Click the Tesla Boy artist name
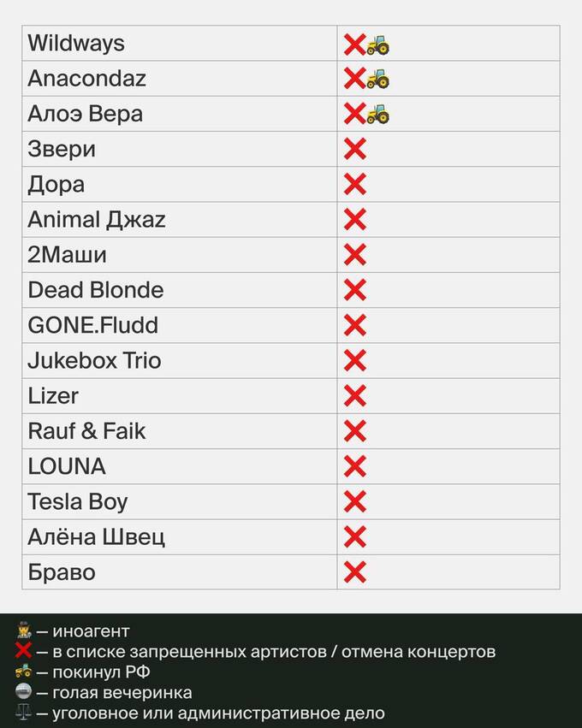 pos(78,502)
